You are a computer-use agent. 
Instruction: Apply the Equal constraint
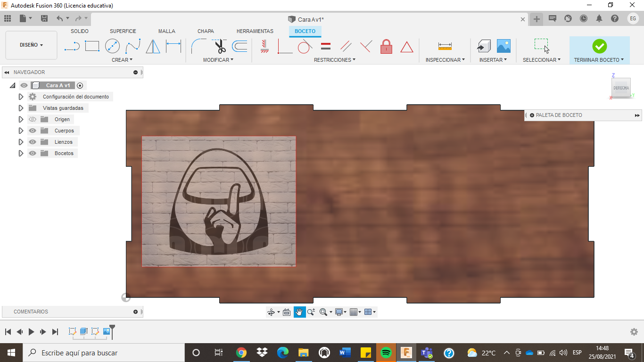click(325, 46)
